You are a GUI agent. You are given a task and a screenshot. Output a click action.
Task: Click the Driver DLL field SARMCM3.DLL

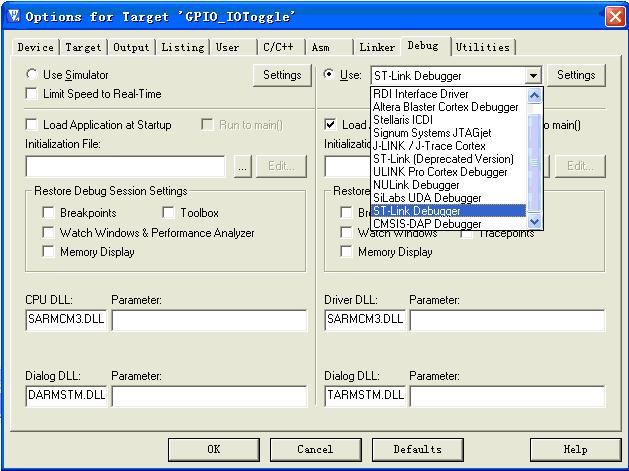point(365,319)
